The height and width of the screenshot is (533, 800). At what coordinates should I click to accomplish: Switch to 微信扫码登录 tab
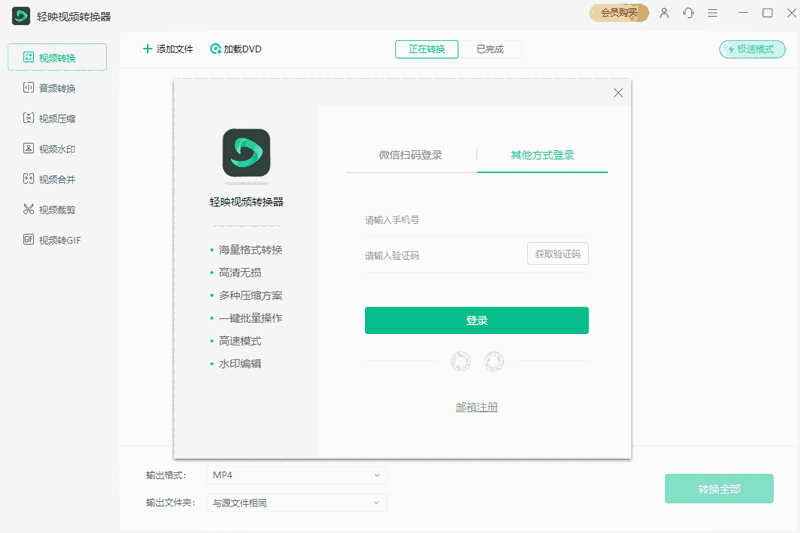tap(411, 155)
